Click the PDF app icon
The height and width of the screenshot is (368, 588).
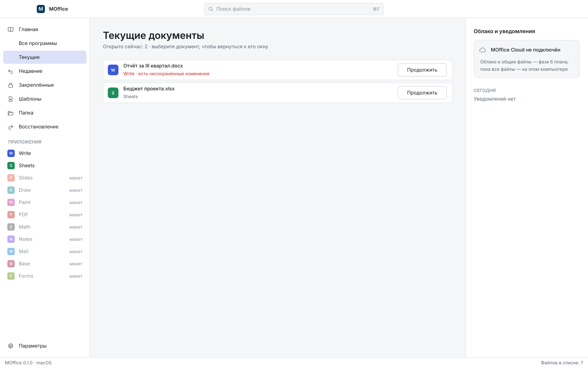tap(11, 215)
